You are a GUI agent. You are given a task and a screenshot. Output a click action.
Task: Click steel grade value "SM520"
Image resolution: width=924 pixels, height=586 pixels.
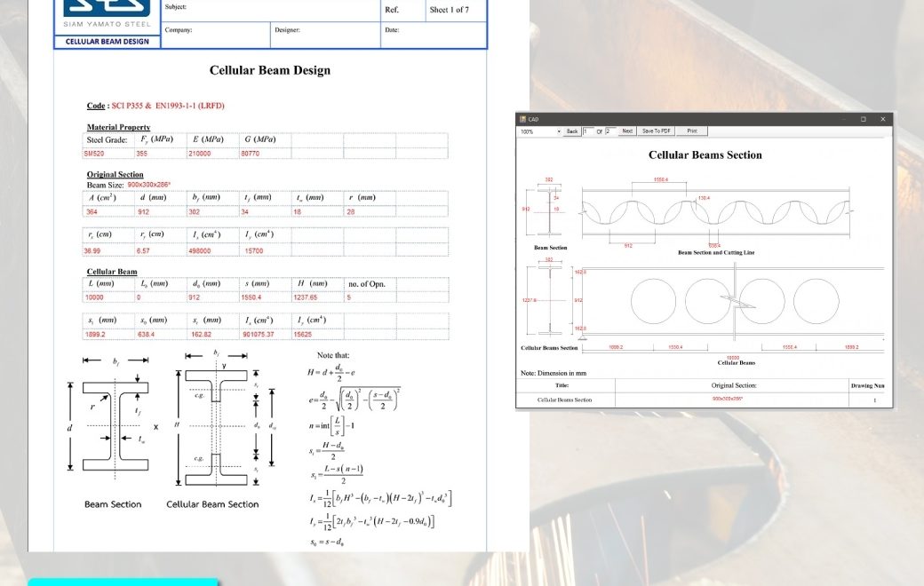[x=94, y=154]
